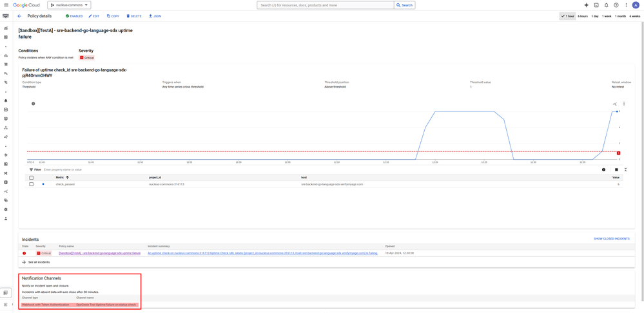Open the nucleus-commons project picker

[69, 5]
